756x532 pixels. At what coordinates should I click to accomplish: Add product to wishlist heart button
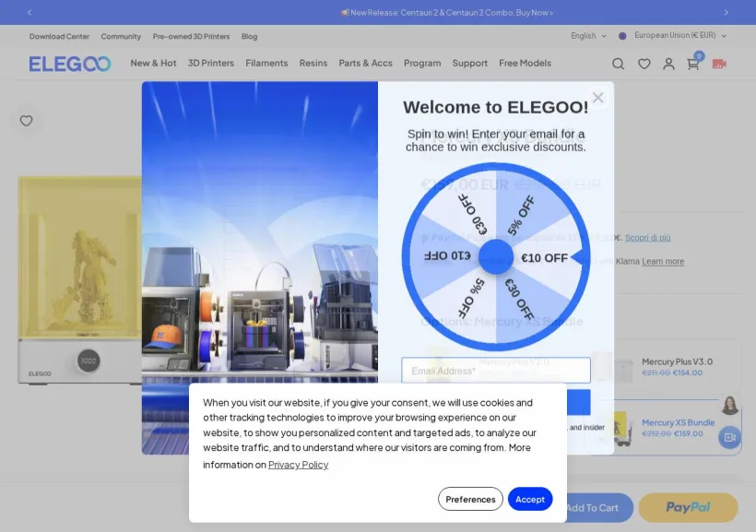pyautogui.click(x=27, y=121)
